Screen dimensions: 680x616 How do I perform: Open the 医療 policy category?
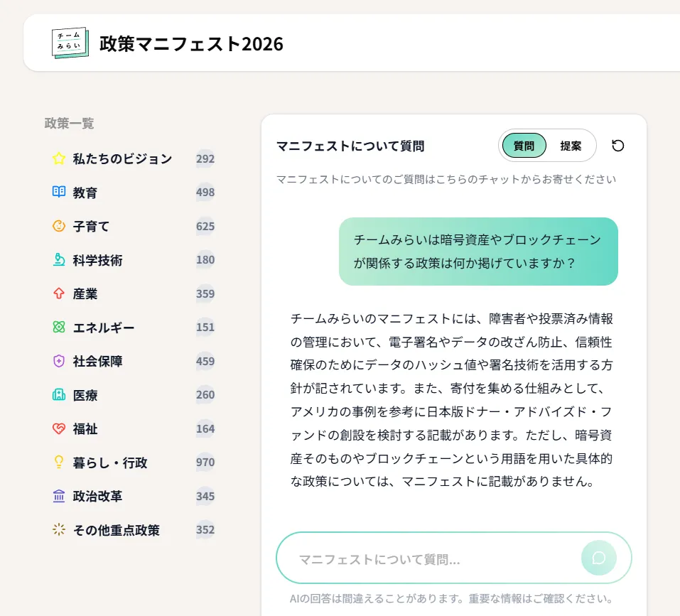tap(85, 395)
